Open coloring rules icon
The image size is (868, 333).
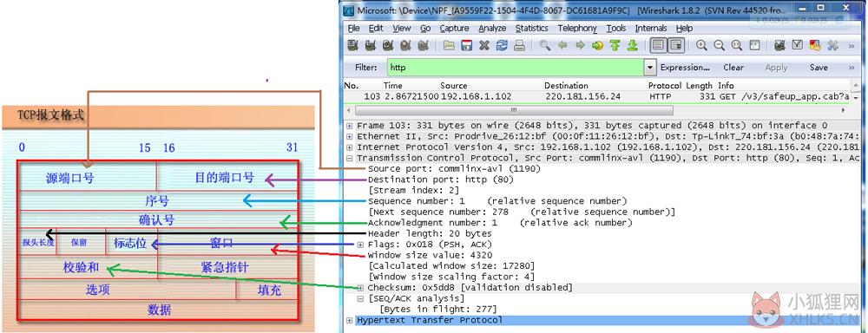[815, 46]
